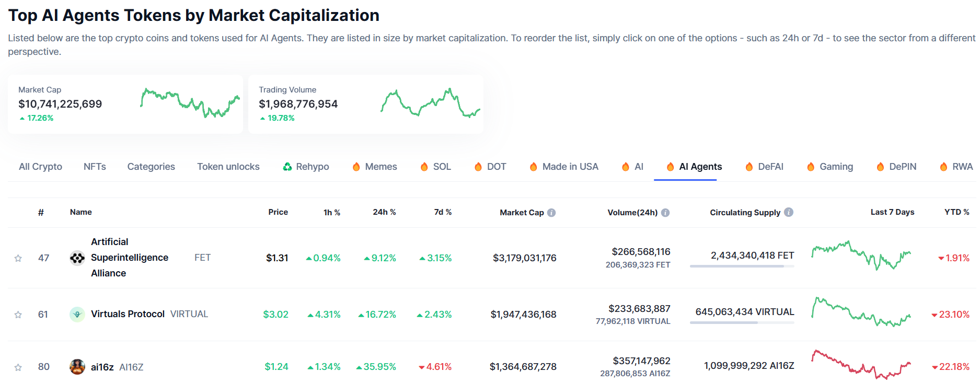
Task: Open AI16Z volume $357,147,962 link
Action: click(641, 361)
